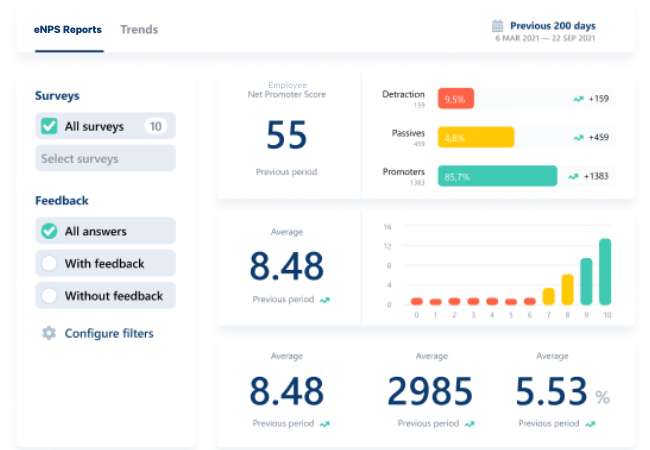
Task: Select the All answers radio option
Action: (49, 231)
